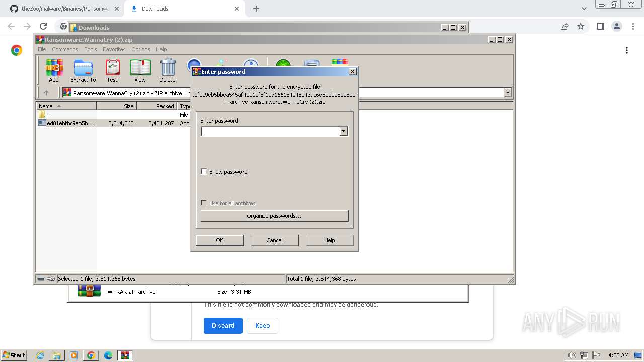The width and height of the screenshot is (644, 362).
Task: Click the Chrome forward arrow
Action: [x=27, y=26]
